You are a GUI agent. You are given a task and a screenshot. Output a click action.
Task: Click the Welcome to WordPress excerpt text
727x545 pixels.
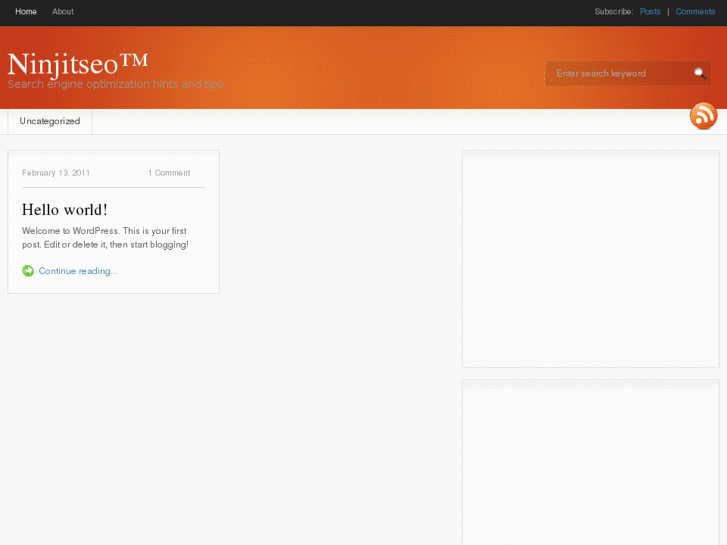[105, 237]
